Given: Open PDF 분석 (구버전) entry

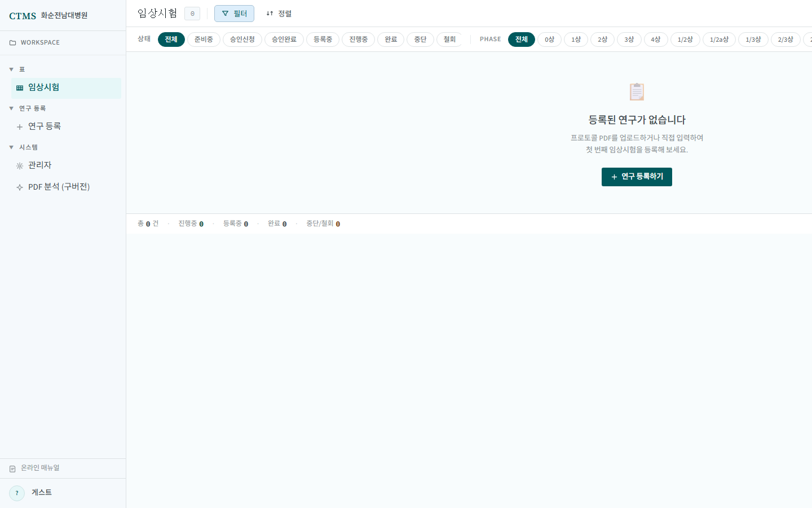Looking at the screenshot, I should [66, 187].
